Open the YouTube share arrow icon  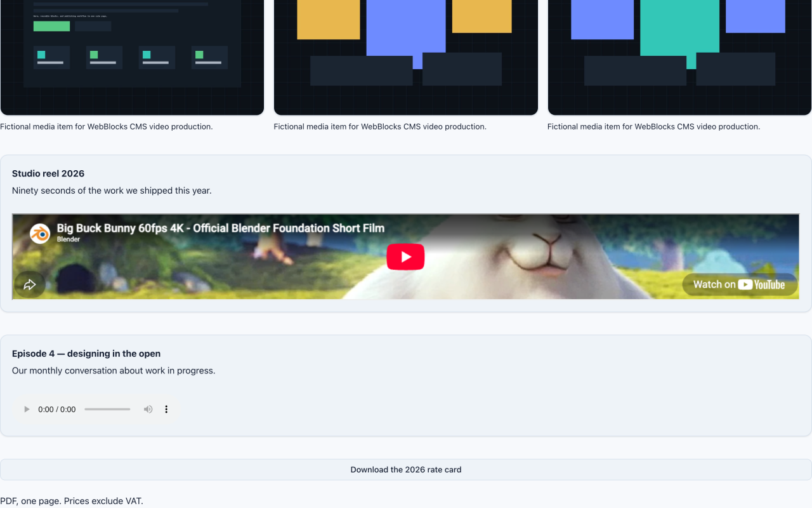(29, 284)
